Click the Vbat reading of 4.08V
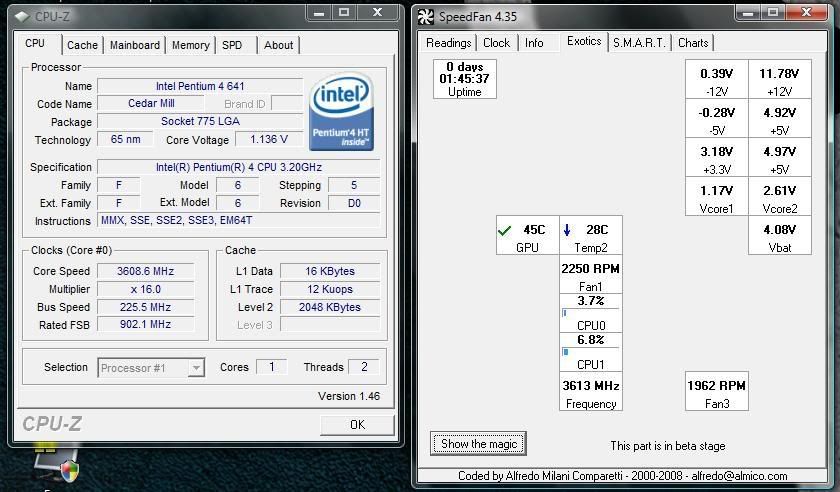This screenshot has height=492, width=840. pos(779,235)
